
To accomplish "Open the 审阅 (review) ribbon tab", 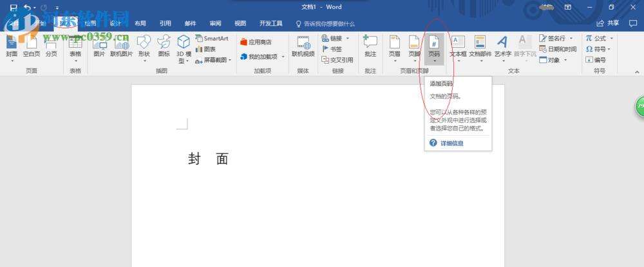I will pyautogui.click(x=215, y=23).
